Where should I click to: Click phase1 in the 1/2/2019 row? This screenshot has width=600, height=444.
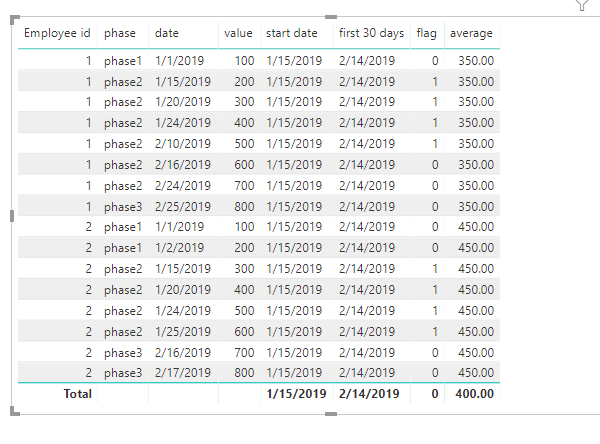tap(123, 248)
